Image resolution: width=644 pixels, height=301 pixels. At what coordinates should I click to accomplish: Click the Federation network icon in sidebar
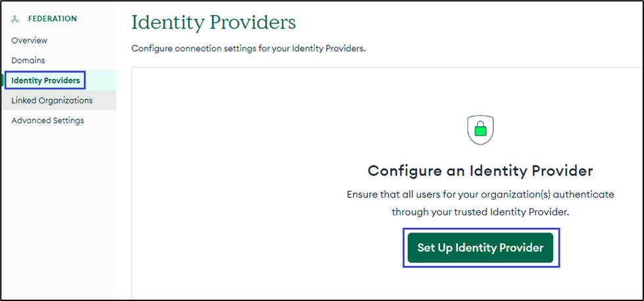point(15,19)
